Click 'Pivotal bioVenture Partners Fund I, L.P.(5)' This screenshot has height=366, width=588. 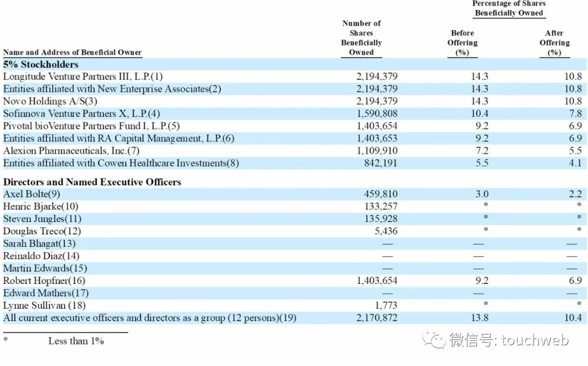click(91, 126)
